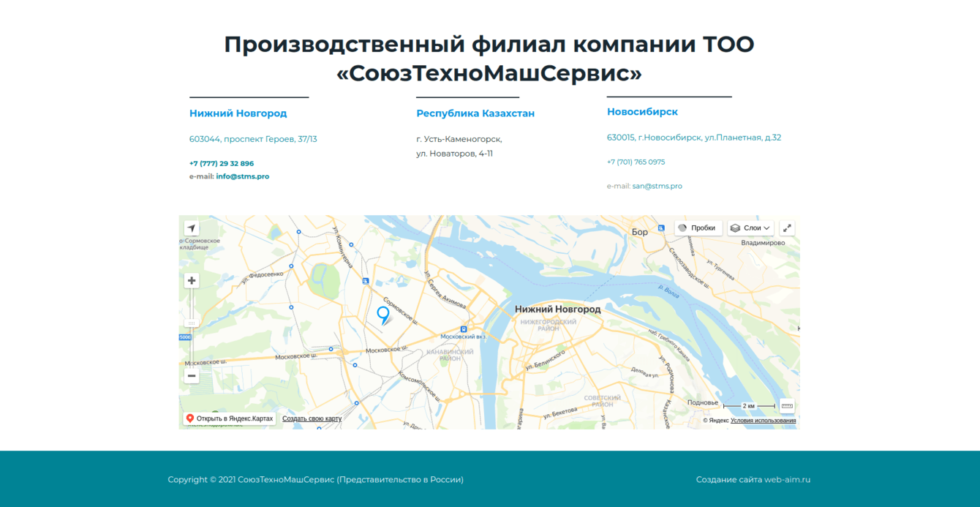Click the map geolocation arrow icon
Viewport: 980px width, 507px height.
(x=192, y=228)
